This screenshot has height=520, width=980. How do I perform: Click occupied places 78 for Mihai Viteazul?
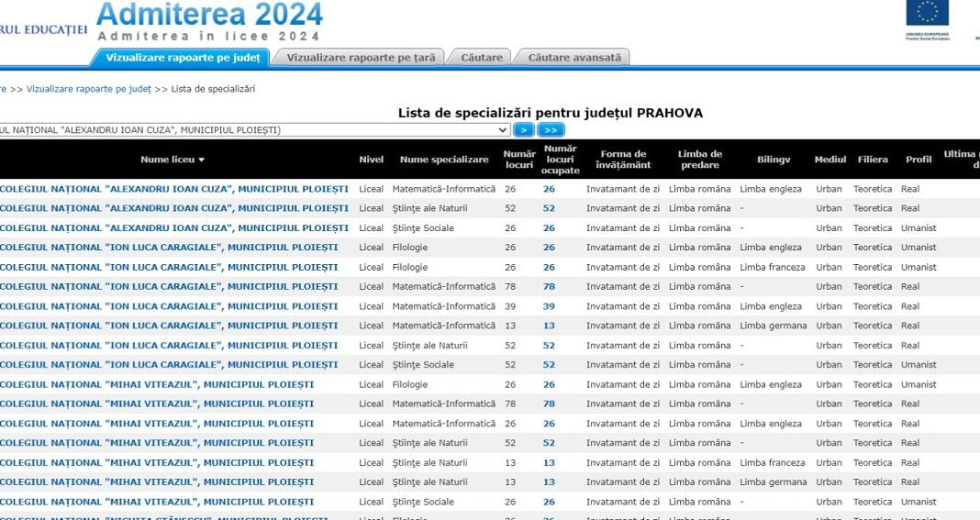point(549,404)
